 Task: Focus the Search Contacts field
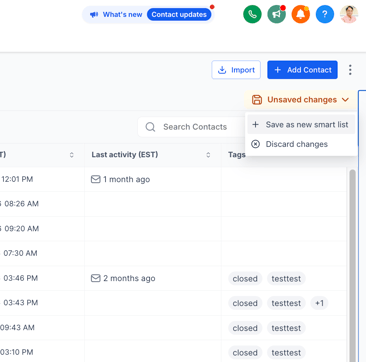(x=192, y=127)
